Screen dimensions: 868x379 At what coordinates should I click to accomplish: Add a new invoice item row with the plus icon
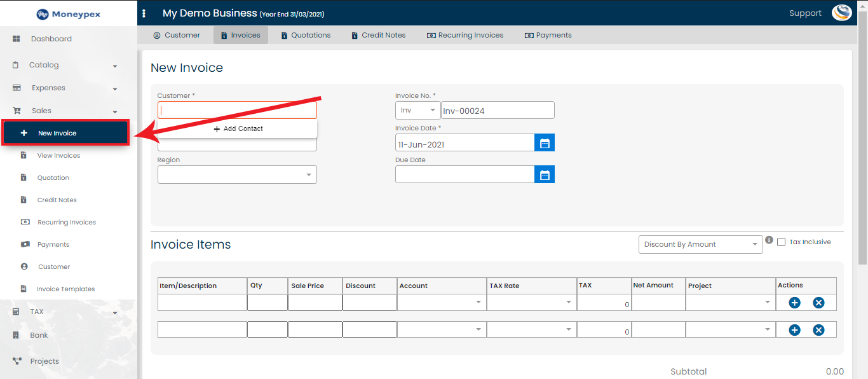[x=794, y=303]
